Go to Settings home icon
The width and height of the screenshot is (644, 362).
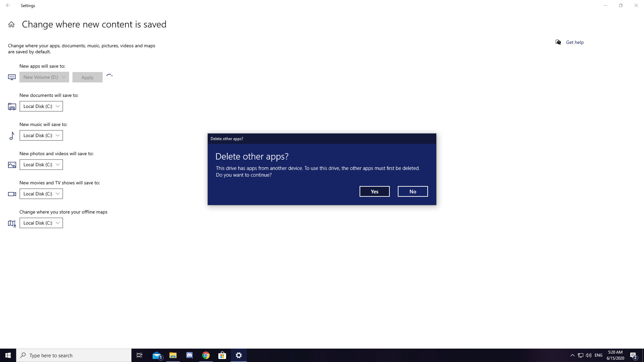(x=11, y=24)
